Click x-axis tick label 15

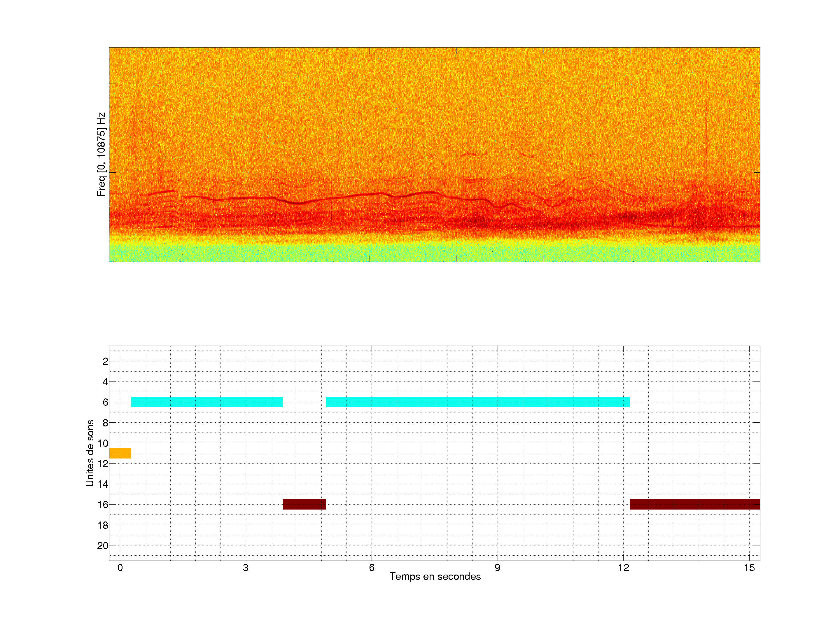[749, 568]
